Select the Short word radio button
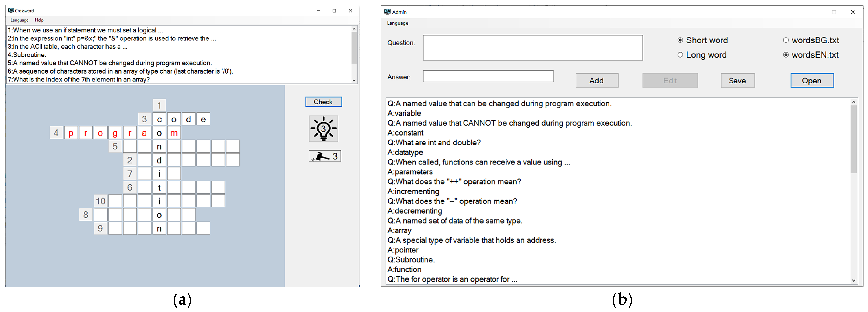Screen dimensions: 868x312 pyautogui.click(x=680, y=40)
